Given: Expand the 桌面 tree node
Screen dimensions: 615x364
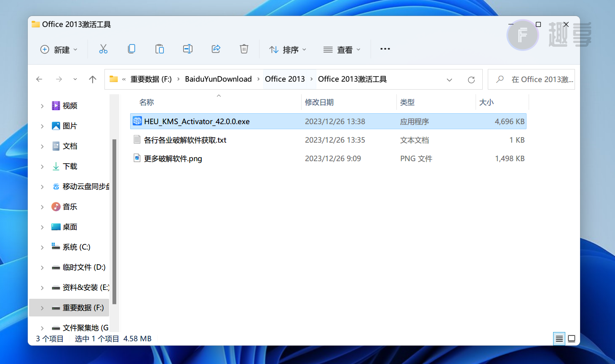Looking at the screenshot, I should coord(42,227).
